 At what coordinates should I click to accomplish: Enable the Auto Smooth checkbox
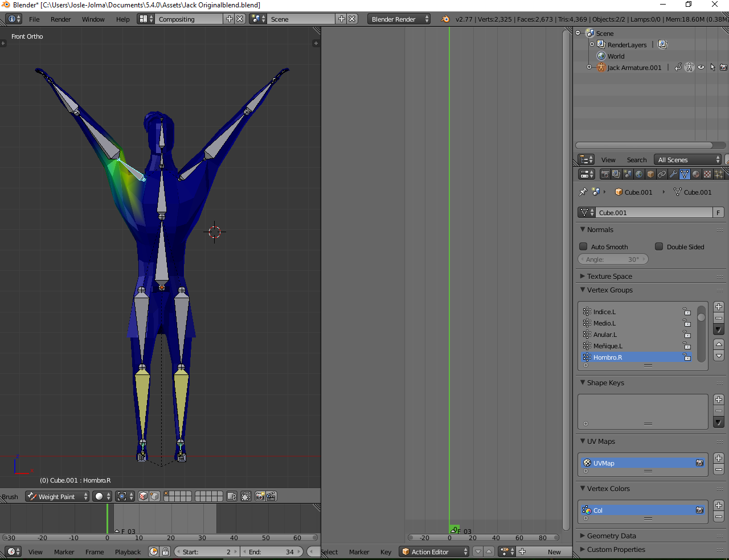583,246
